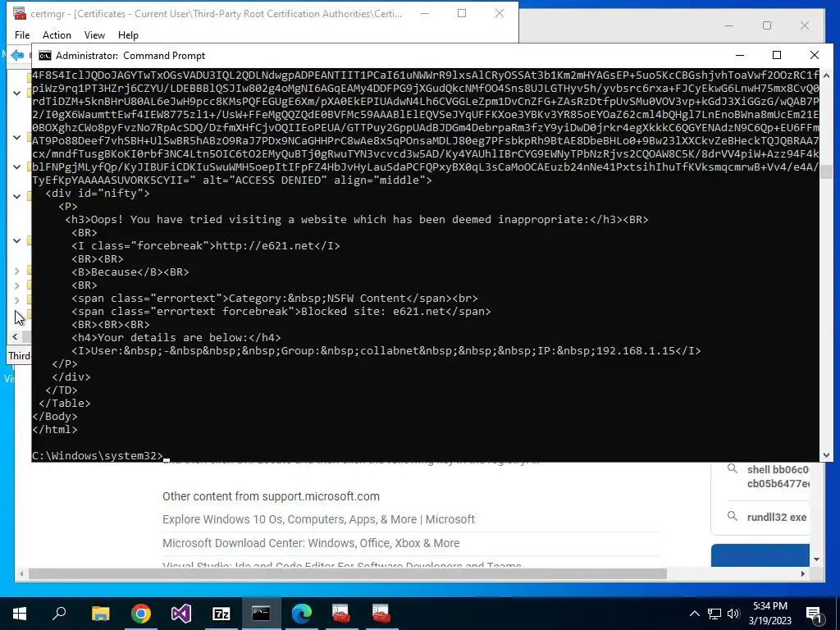This screenshot has width=840, height=630.
Task: Open 'Microsoft Download Center' browser link
Action: pos(311,543)
